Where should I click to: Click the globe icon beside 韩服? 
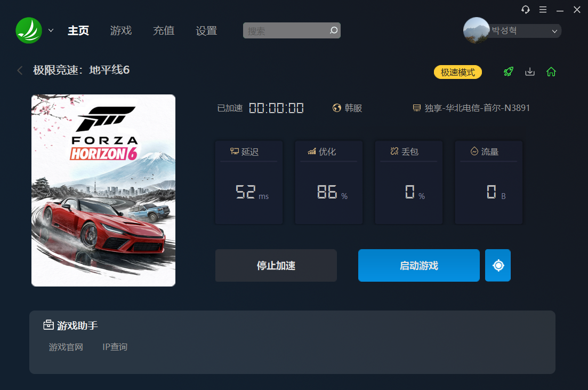point(337,108)
